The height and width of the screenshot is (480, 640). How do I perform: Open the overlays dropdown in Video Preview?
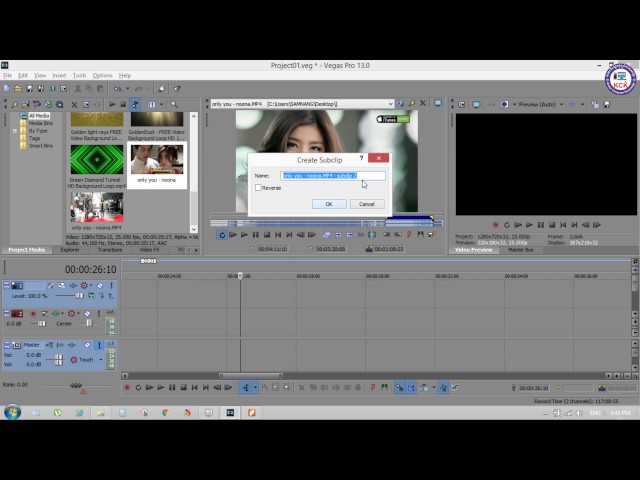click(x=583, y=104)
